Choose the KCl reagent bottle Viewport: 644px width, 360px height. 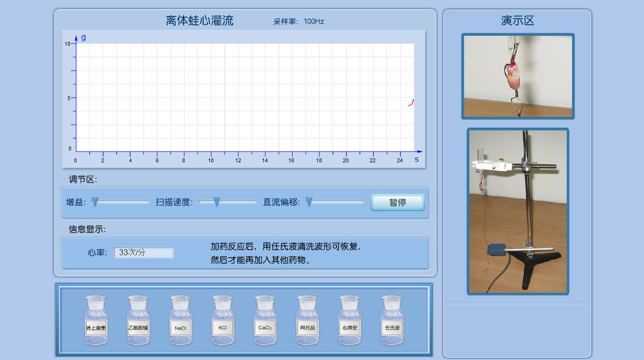(x=222, y=321)
